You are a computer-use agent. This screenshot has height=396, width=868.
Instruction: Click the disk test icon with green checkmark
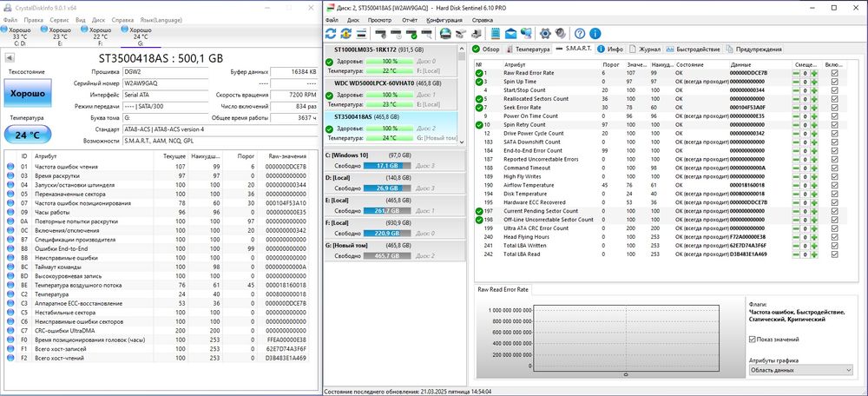tap(411, 33)
